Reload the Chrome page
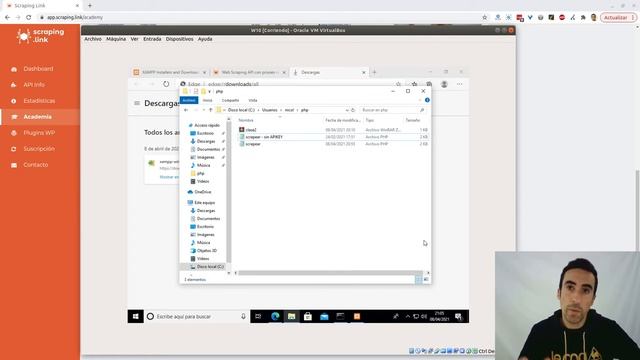The height and width of the screenshot is (360, 640). point(29,18)
